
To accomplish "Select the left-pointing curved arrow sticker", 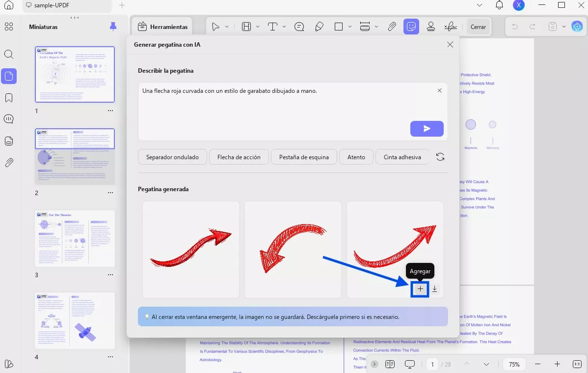I will click(293, 250).
